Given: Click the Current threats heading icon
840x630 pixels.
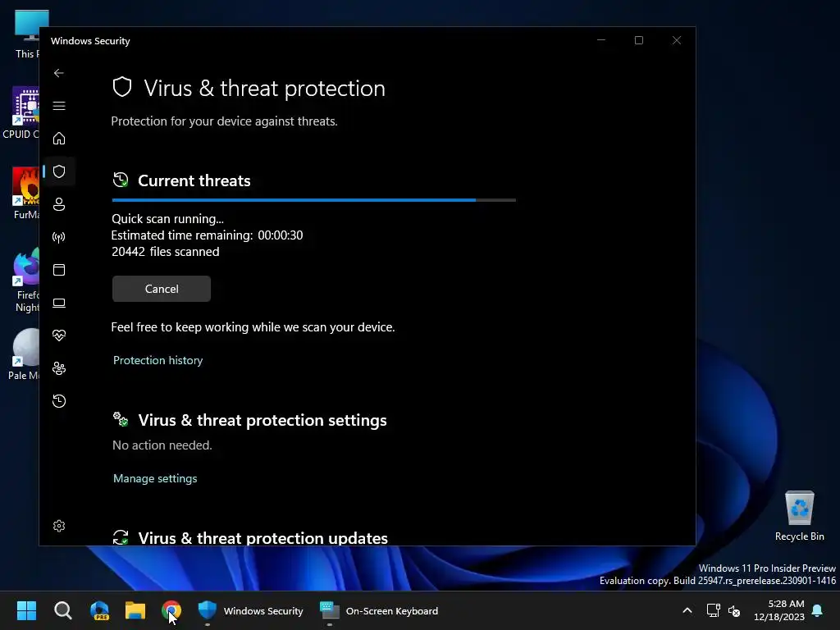Looking at the screenshot, I should tap(121, 180).
